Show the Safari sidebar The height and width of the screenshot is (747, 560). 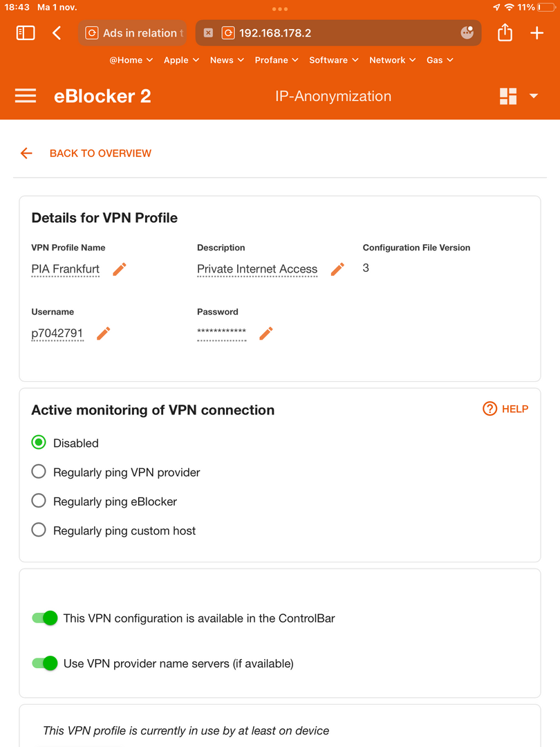26,33
